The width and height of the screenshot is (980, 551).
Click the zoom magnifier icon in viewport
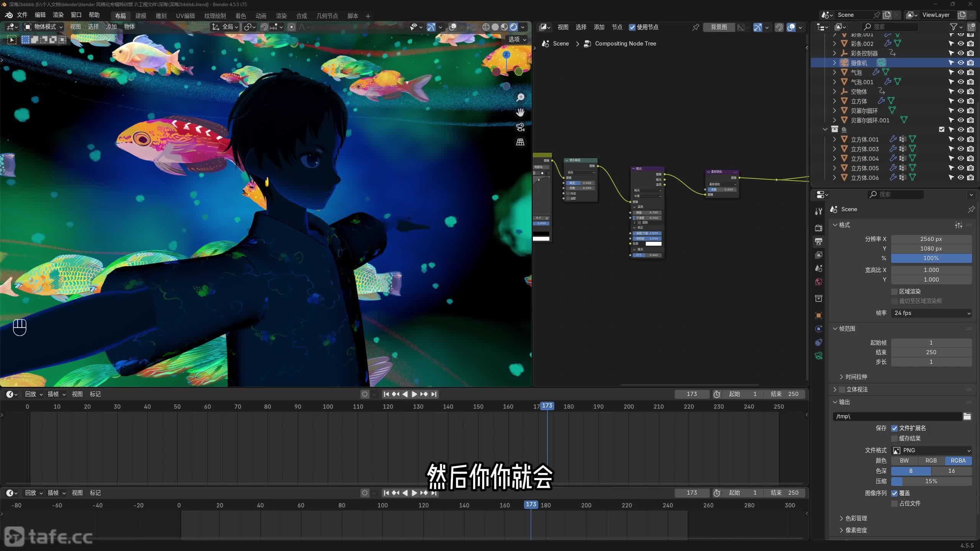click(x=520, y=98)
